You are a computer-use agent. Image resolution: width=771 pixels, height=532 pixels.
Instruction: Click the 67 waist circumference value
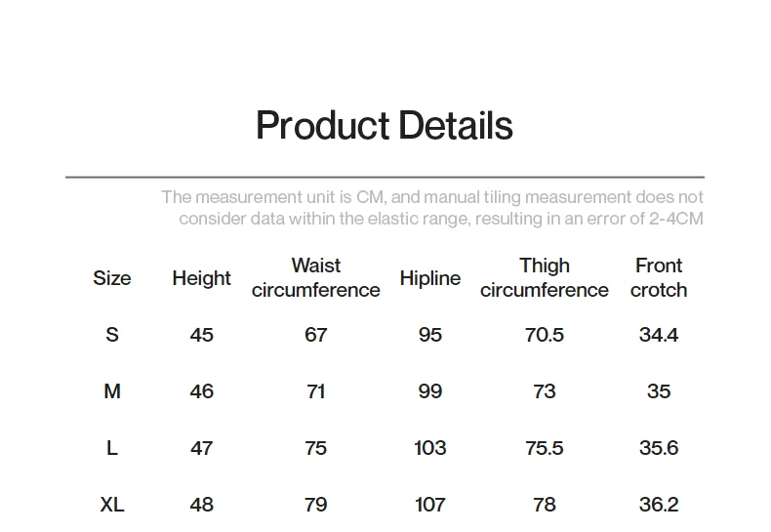pos(316,335)
